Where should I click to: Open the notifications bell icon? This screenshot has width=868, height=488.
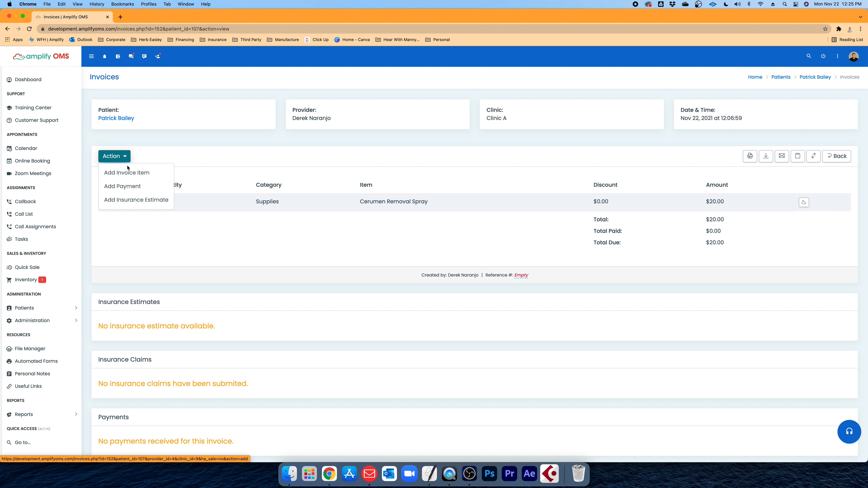(x=104, y=56)
